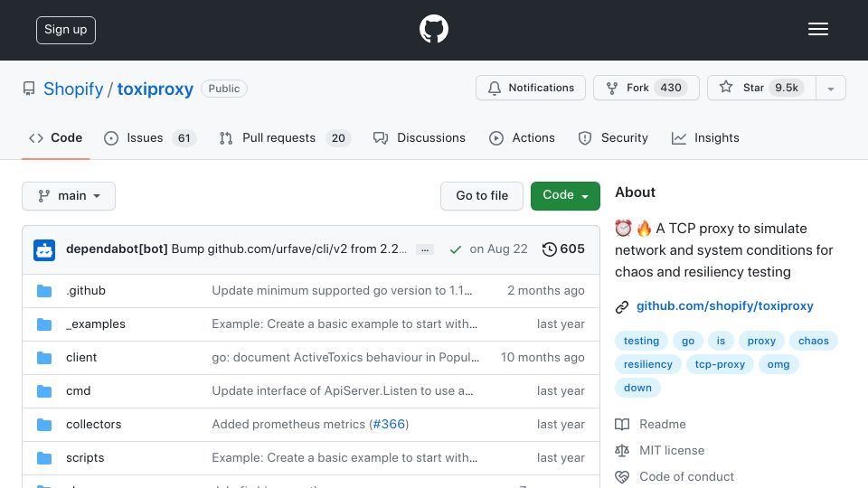Click the bell icon in Notifications

click(x=495, y=88)
